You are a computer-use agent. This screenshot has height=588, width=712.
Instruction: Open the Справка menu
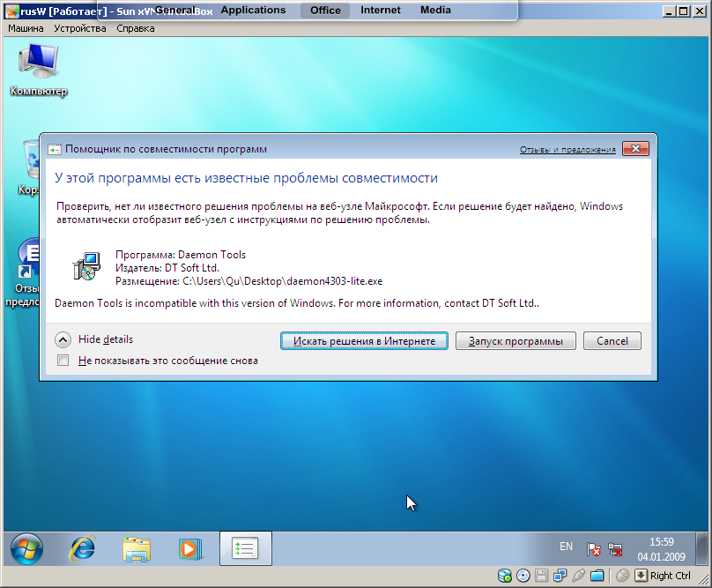tap(135, 28)
